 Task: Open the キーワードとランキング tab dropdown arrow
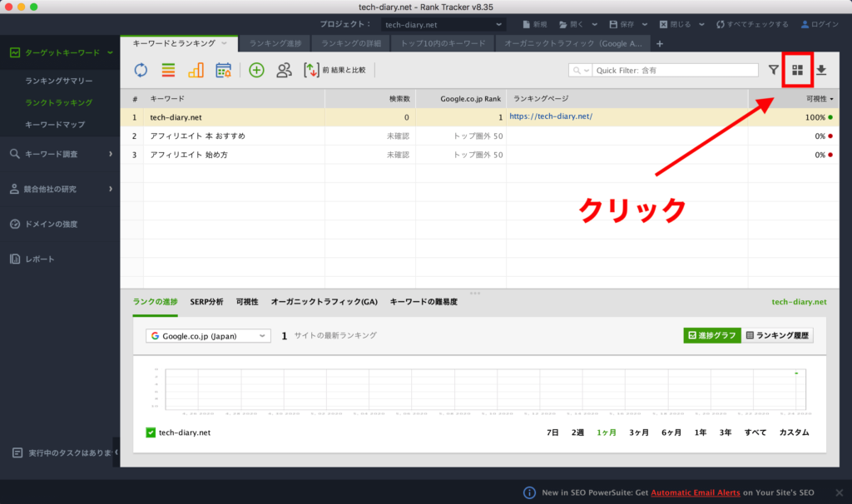coord(224,43)
